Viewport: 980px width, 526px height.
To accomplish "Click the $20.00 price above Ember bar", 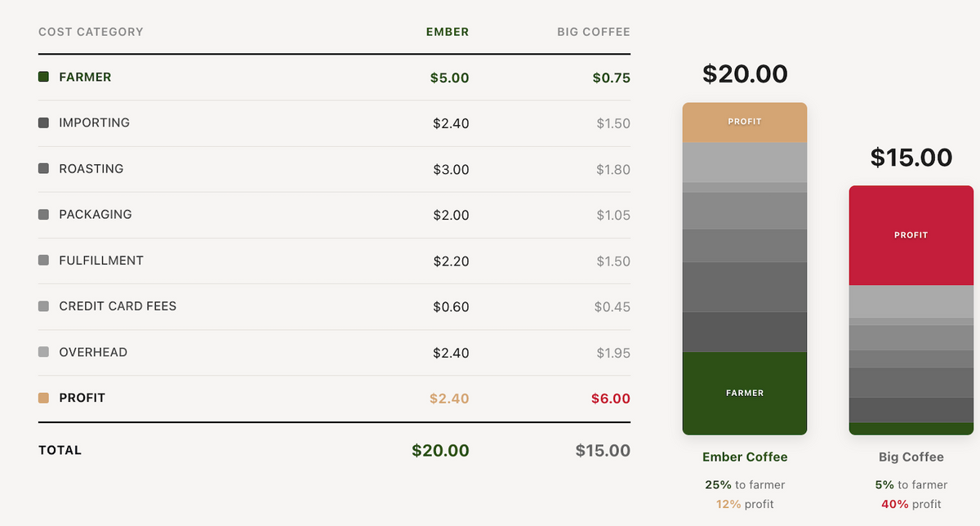I will [745, 74].
